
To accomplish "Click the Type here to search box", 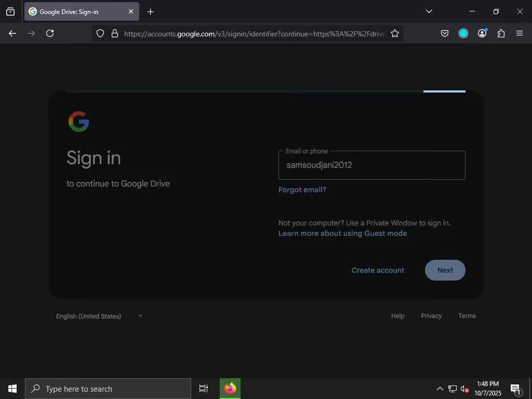I will [x=108, y=389].
